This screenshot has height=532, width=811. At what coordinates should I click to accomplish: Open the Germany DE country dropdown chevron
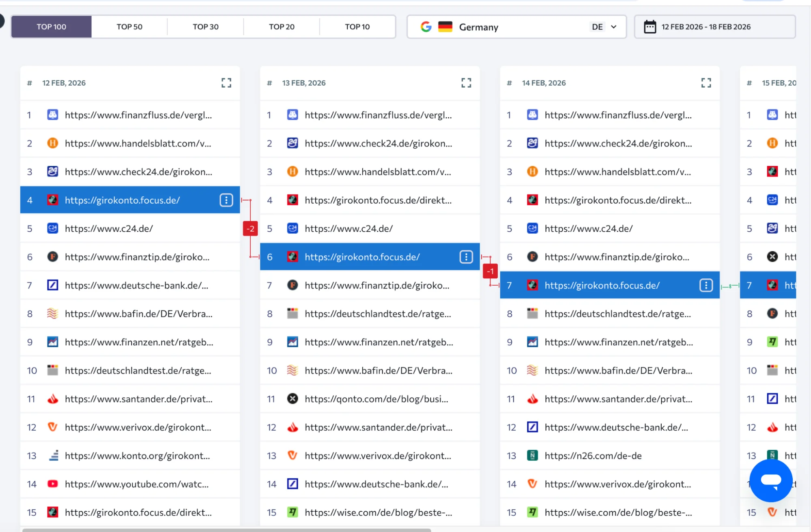(x=614, y=27)
